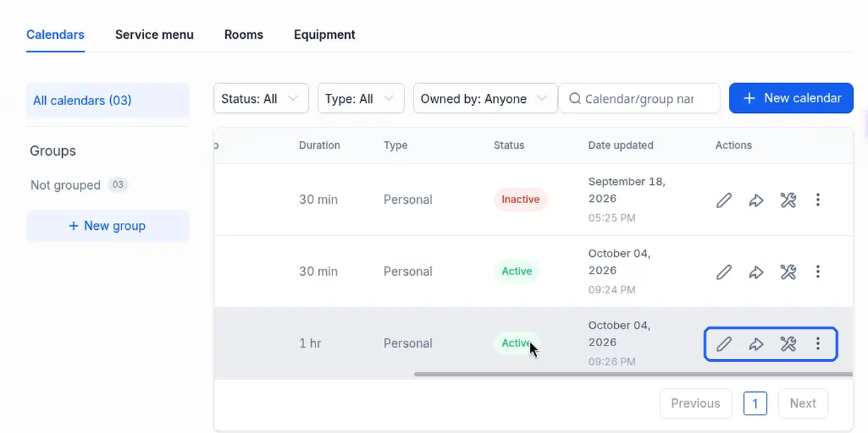This screenshot has width=868, height=433.
Task: Add a New group
Action: pyautogui.click(x=108, y=226)
